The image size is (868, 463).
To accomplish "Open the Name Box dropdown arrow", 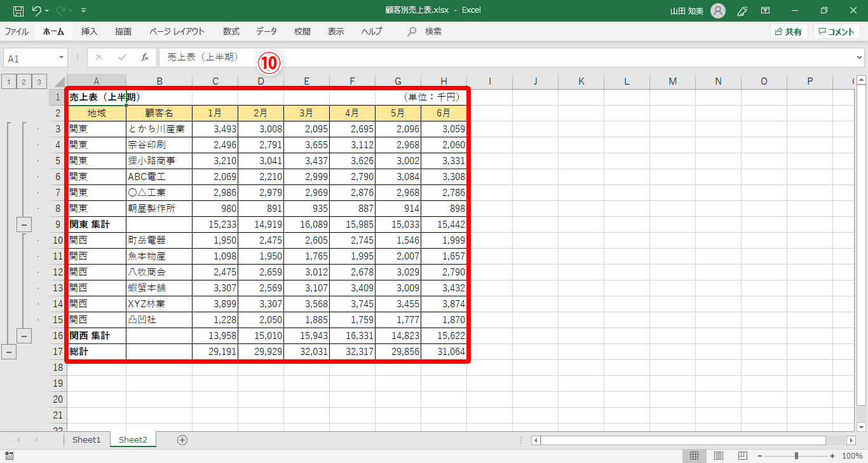I will (x=62, y=58).
